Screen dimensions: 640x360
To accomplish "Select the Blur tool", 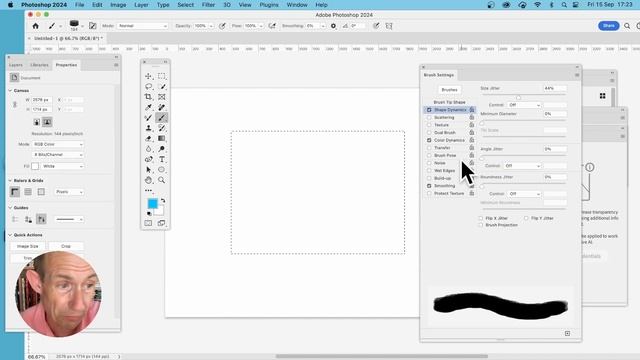I will click(x=148, y=149).
